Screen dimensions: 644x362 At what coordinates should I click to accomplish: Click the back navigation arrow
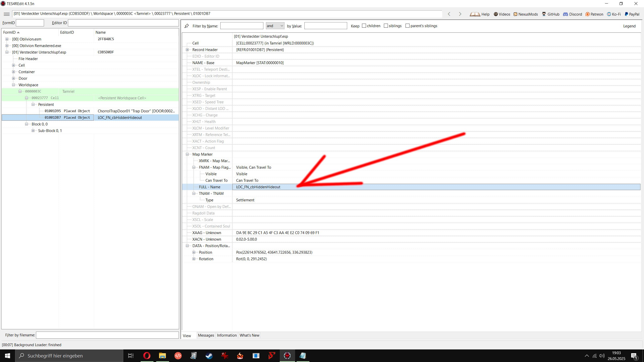[449, 14]
